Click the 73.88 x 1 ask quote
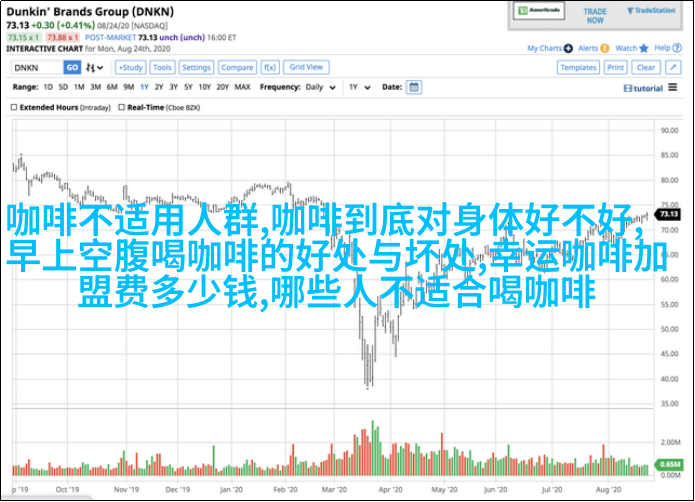This screenshot has width=695, height=502. [62, 37]
